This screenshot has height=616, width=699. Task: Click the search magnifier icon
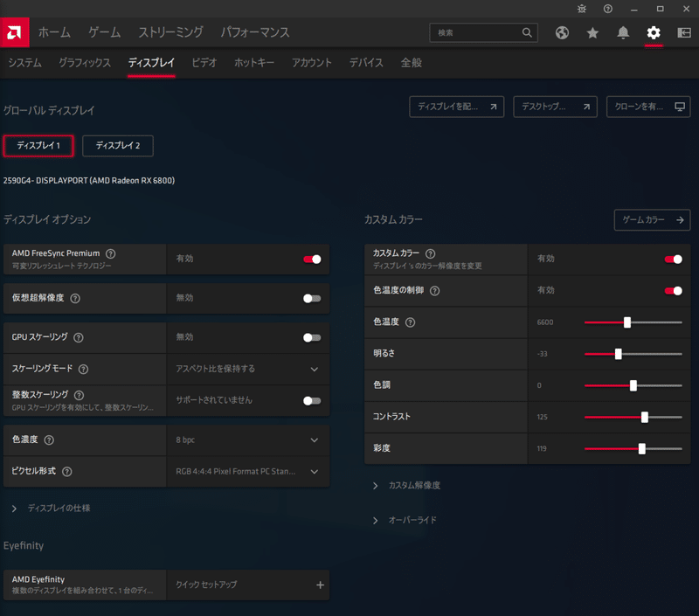coord(527,32)
